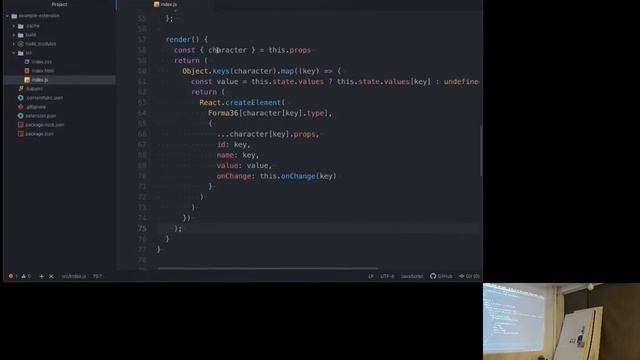640x360 pixels.
Task: Click the package-lock.json red icon
Action: (x=21, y=124)
